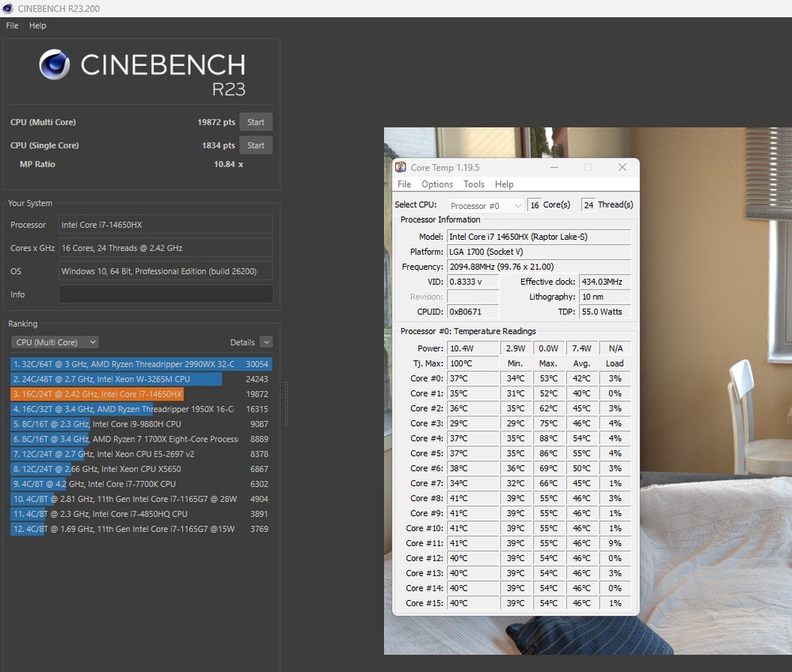This screenshot has width=792, height=672.
Task: Open Cinebench File menu
Action: pos(12,25)
